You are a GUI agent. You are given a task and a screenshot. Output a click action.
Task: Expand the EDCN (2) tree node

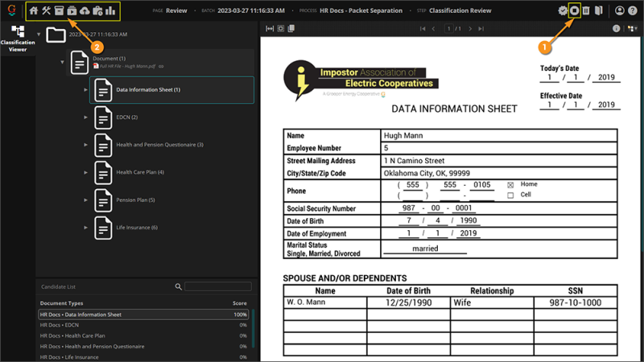tap(86, 117)
